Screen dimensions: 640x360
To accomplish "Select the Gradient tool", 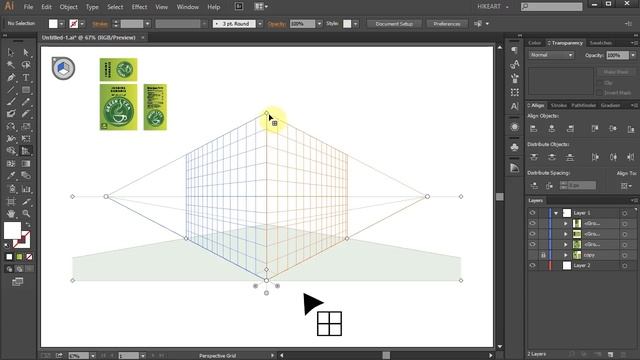I will [26, 164].
